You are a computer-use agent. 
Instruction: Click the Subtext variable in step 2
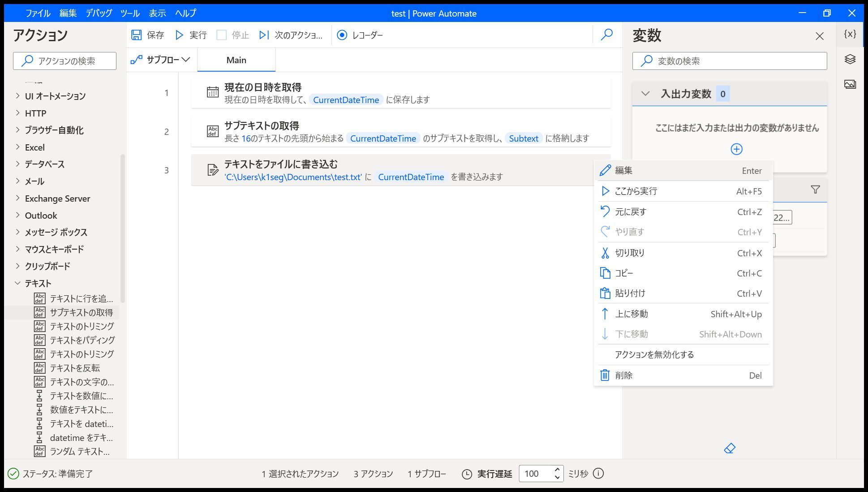(x=524, y=138)
